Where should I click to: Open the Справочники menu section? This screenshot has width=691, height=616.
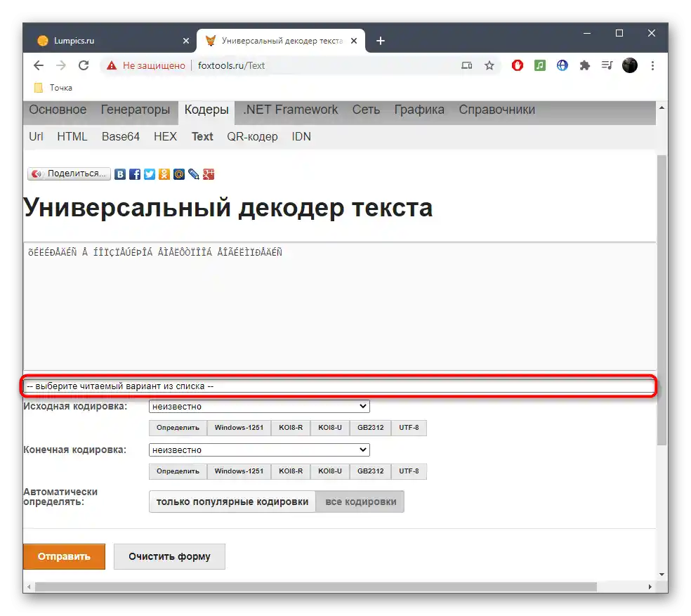496,110
